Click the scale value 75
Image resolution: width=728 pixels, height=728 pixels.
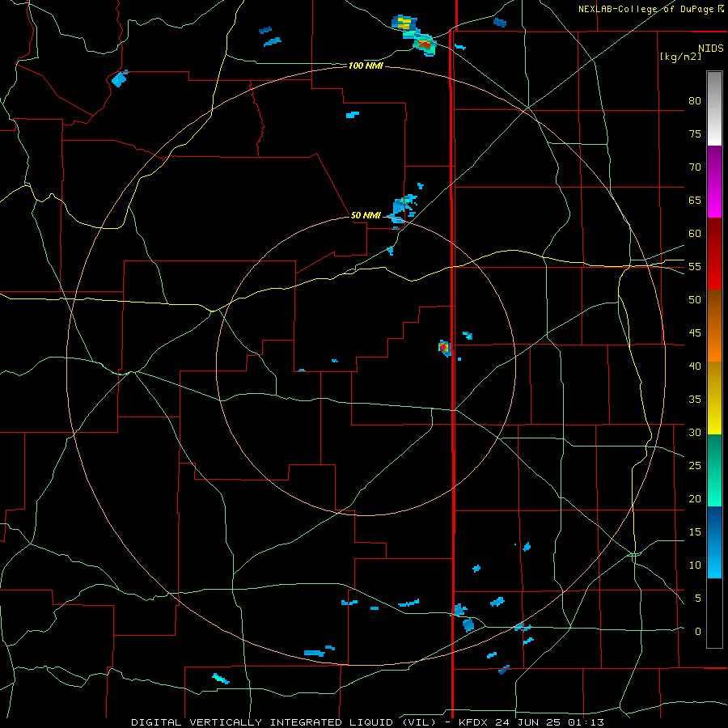[x=695, y=133]
